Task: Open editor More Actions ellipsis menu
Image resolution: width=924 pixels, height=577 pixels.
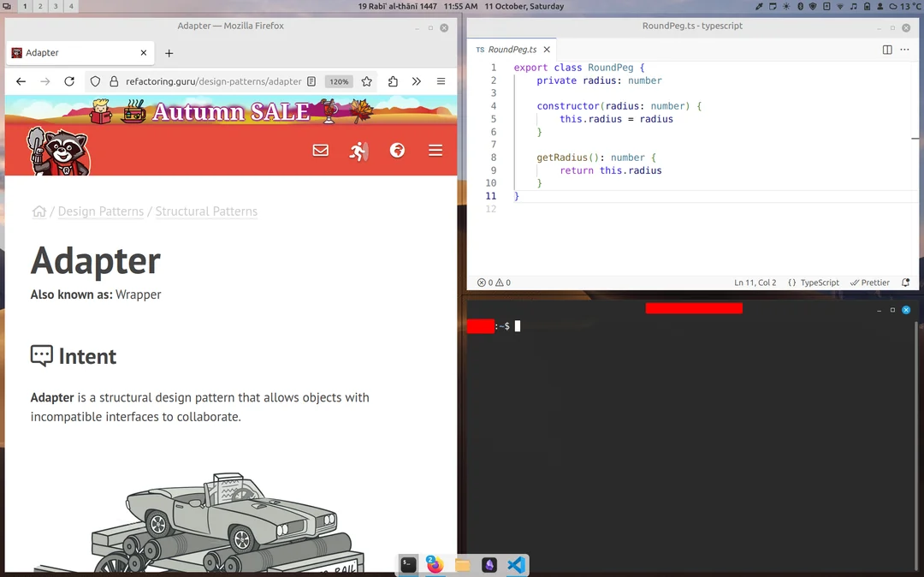Action: click(x=904, y=50)
